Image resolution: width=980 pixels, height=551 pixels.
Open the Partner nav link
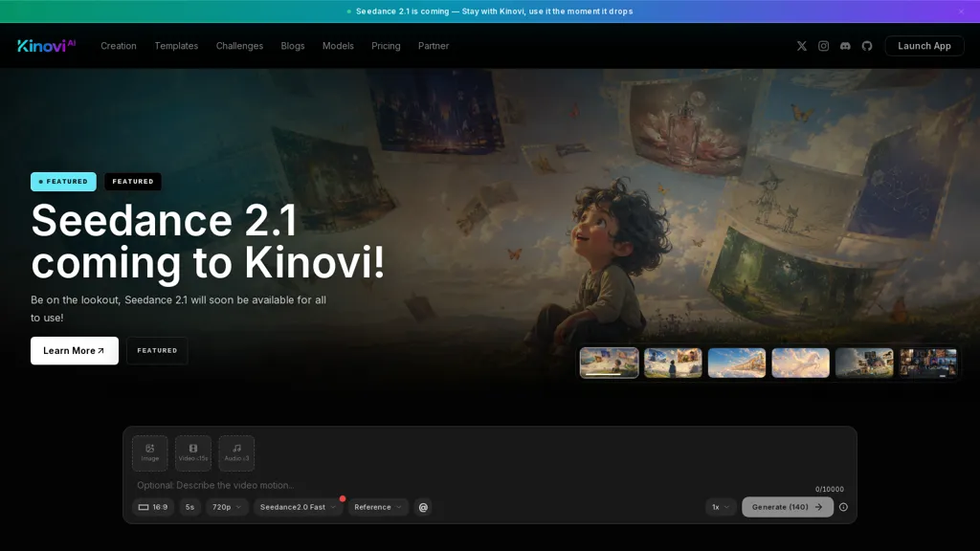click(x=434, y=46)
